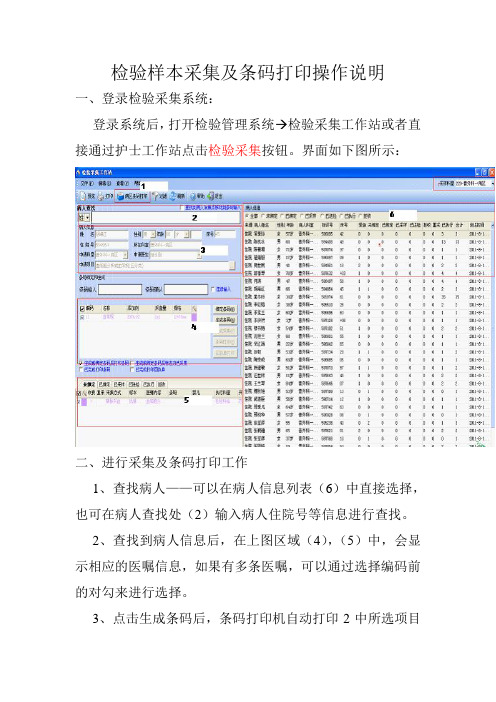This screenshot has width=496, height=702.
Task: Toggle the checkbox atop the 病人查找 panel
Action: pyautogui.click(x=182, y=208)
